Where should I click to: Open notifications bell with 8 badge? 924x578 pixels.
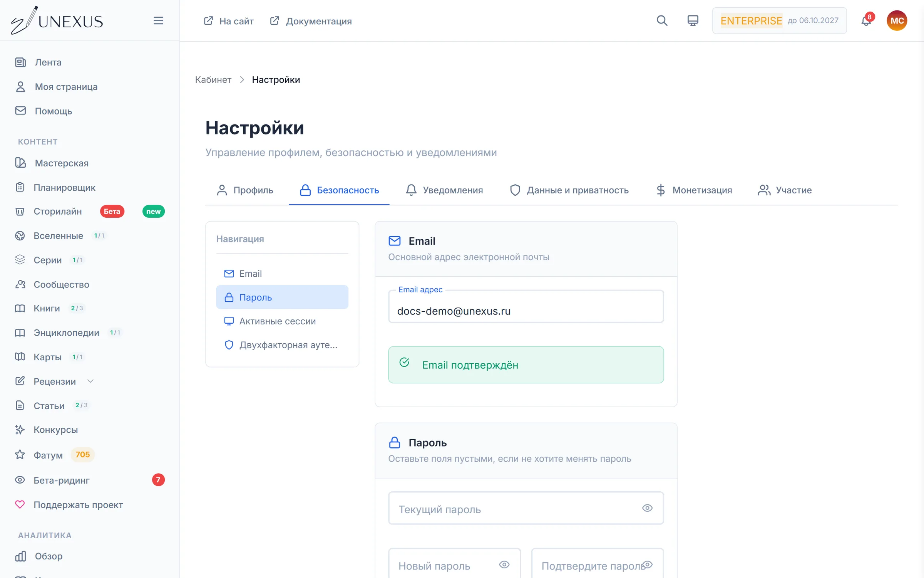(866, 20)
